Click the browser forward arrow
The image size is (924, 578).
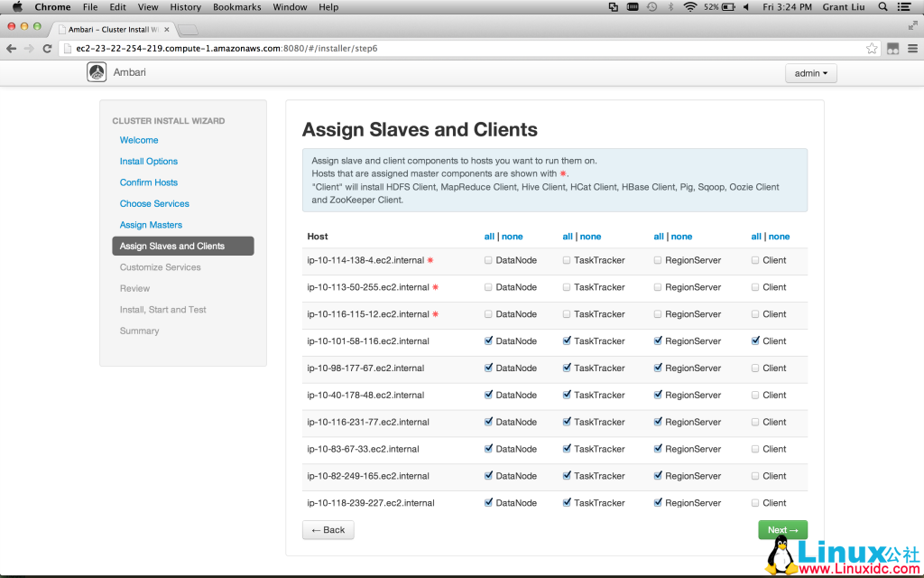[x=27, y=48]
